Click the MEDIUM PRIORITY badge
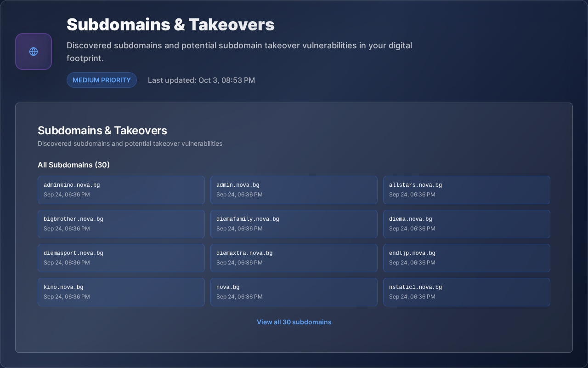This screenshot has height=368, width=588. coord(102,80)
